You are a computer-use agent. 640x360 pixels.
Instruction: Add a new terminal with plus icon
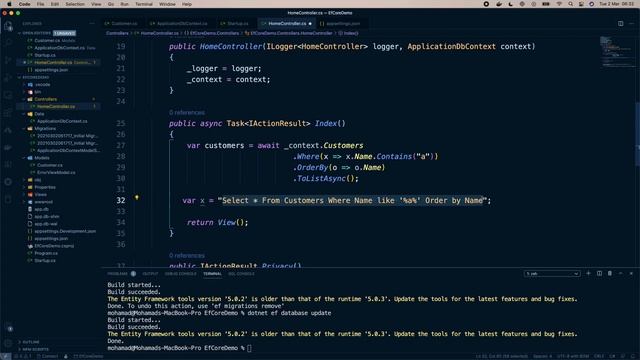click(588, 273)
